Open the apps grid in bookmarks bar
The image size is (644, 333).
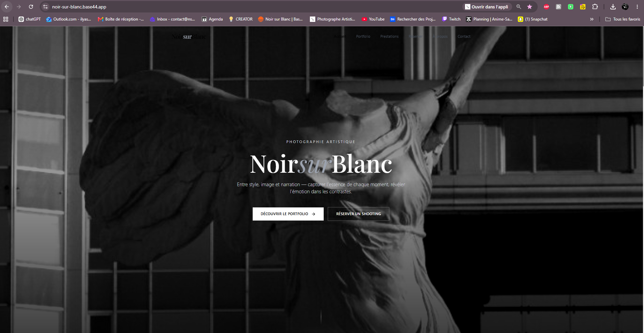coord(6,19)
